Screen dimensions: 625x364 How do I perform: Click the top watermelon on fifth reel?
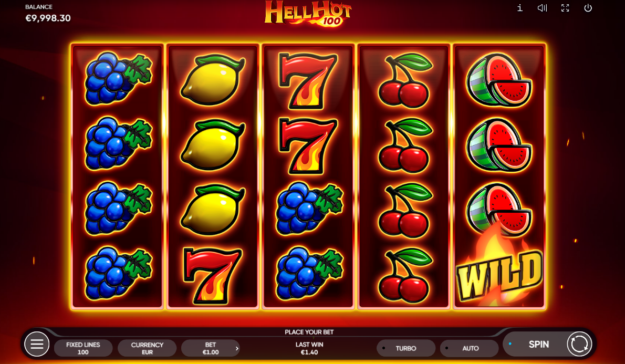coord(498,80)
